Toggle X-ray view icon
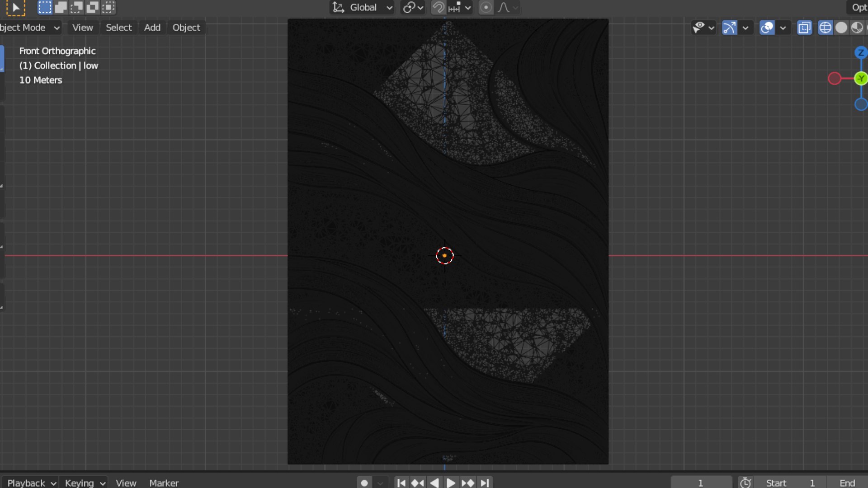The width and height of the screenshot is (868, 488). (805, 28)
